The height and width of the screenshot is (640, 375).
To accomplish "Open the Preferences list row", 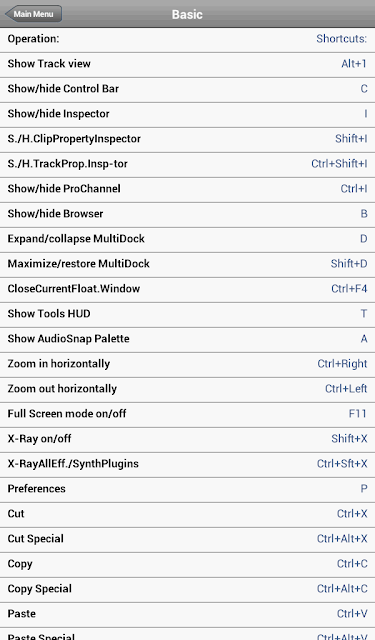I will tap(187, 489).
